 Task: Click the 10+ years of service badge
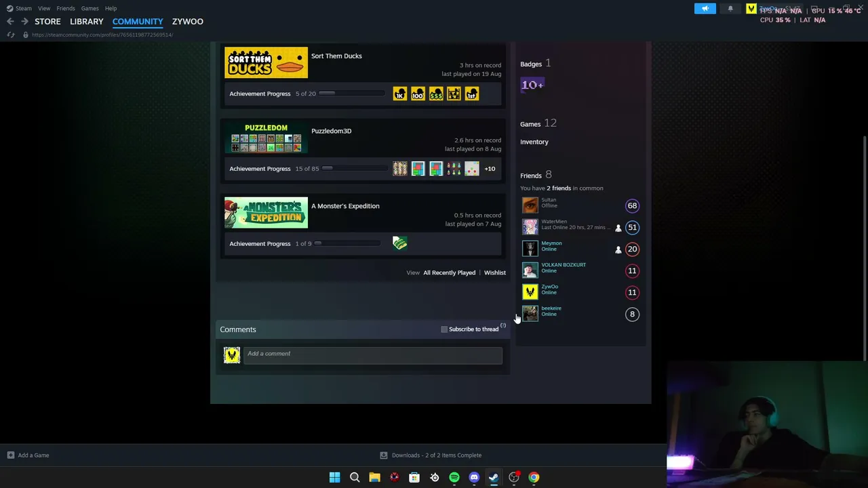[x=532, y=85]
